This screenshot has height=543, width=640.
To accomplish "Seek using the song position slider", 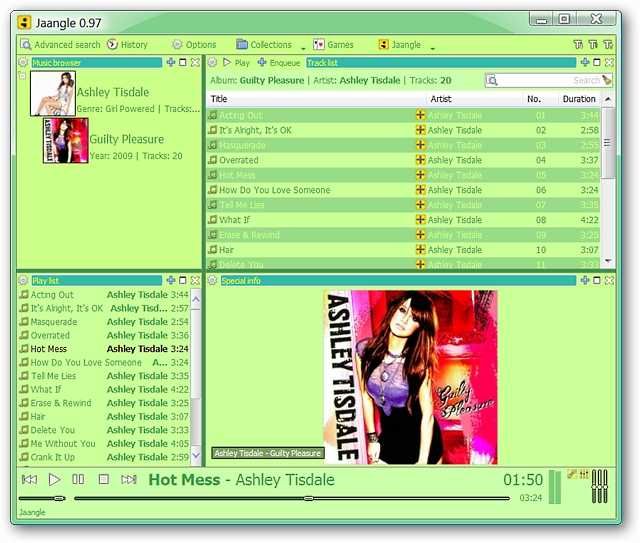I will coord(292,498).
